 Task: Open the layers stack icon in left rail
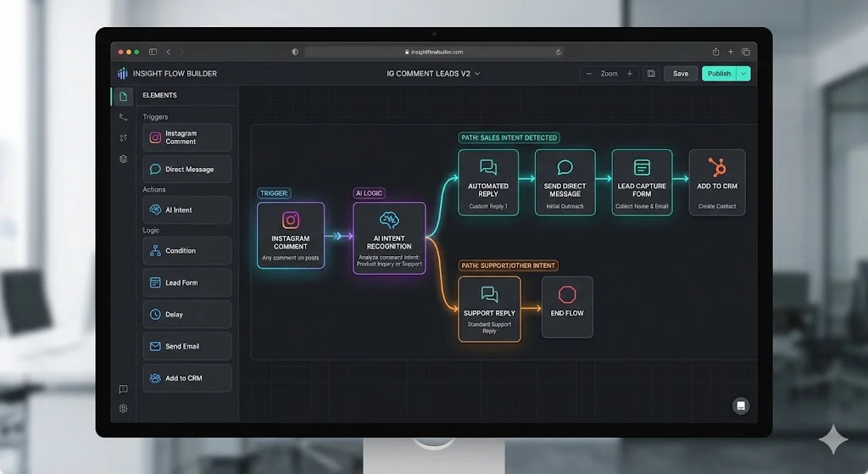pos(124,159)
